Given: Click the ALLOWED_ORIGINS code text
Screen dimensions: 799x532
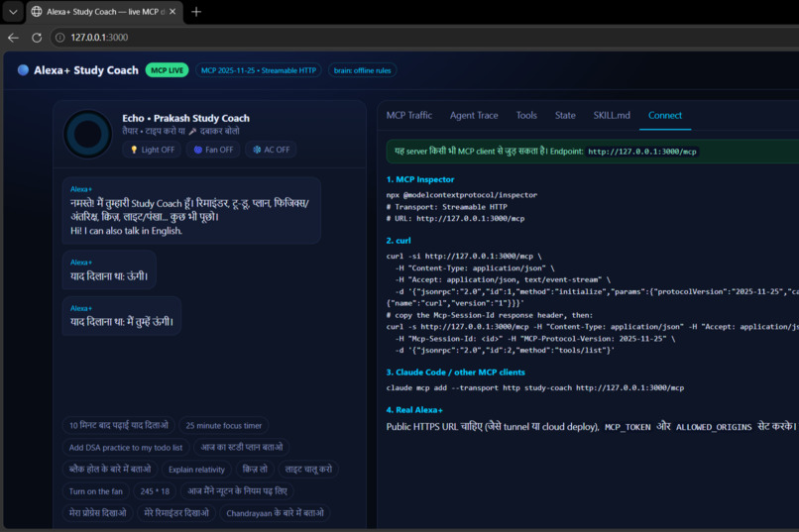Looking at the screenshot, I should pyautogui.click(x=714, y=428).
